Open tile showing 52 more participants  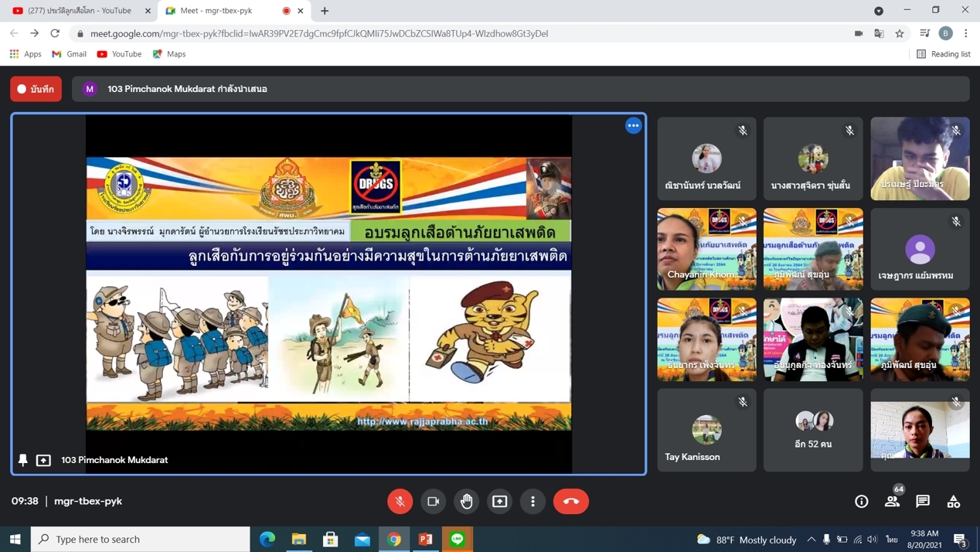coord(813,430)
